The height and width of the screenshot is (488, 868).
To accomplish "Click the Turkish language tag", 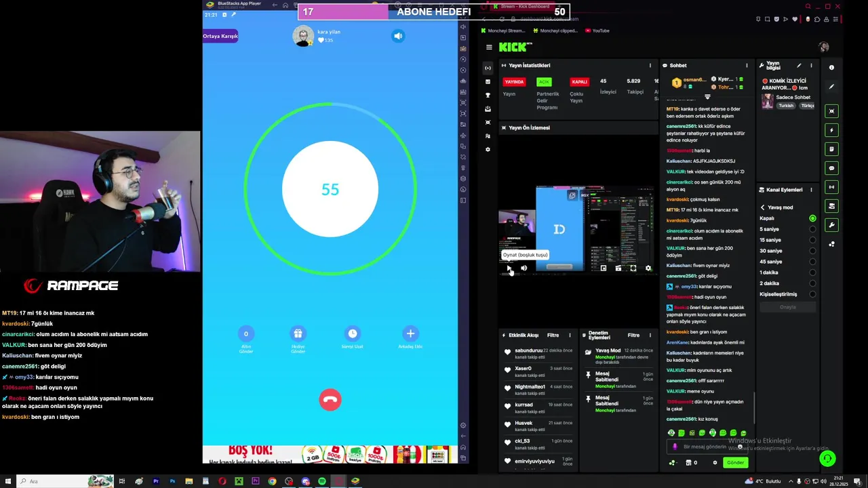I will (786, 106).
